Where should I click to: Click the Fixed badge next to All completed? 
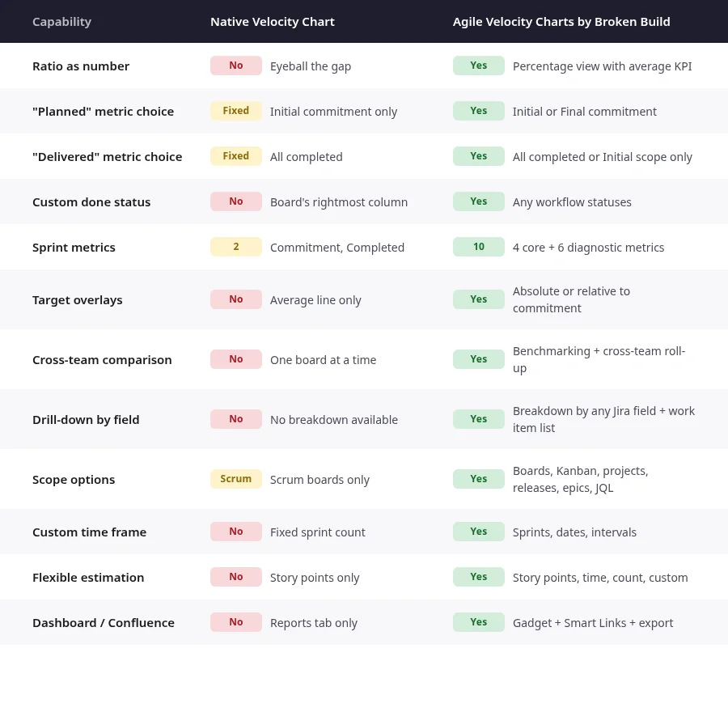pyautogui.click(x=236, y=156)
